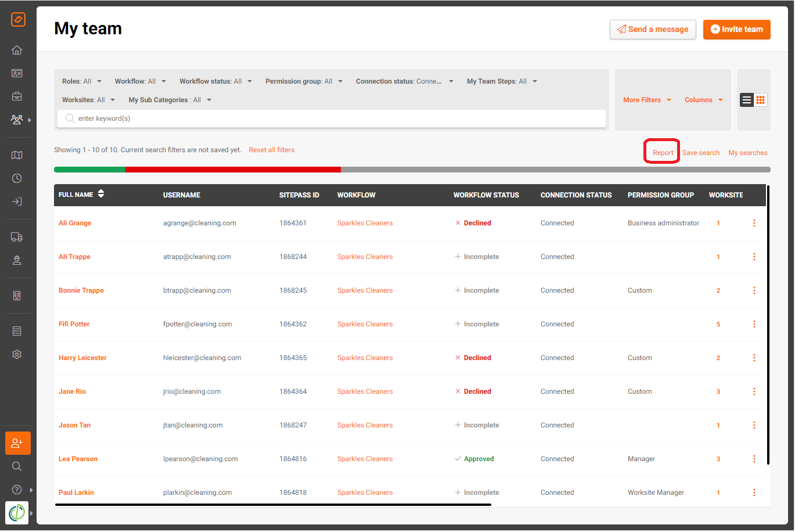Open the Workflow status filter dropdown
The height and width of the screenshot is (532, 795).
[215, 81]
